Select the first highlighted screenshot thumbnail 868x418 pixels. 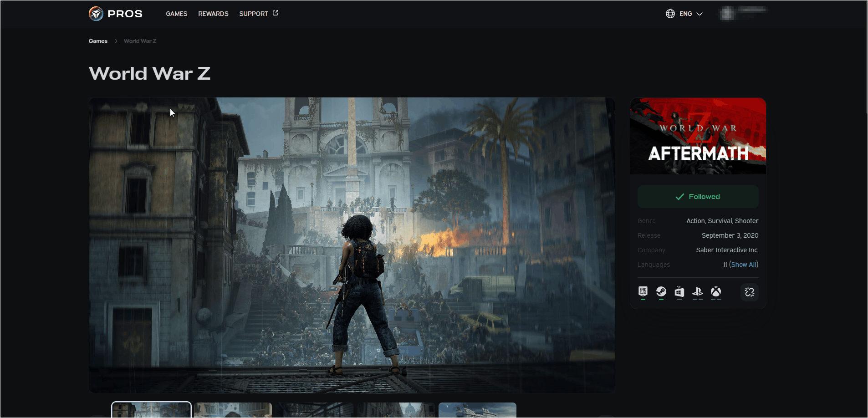[151, 410]
